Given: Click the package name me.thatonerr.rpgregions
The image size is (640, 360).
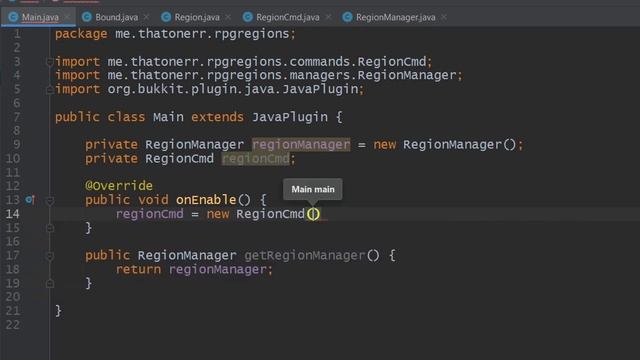Looking at the screenshot, I should 202,33.
